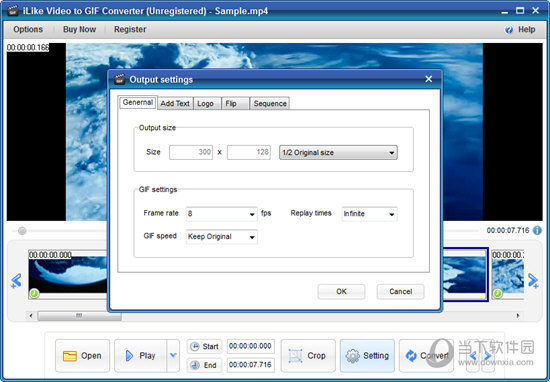The image size is (550, 382).
Task: Click the Buy Now menu item
Action: pos(79,29)
